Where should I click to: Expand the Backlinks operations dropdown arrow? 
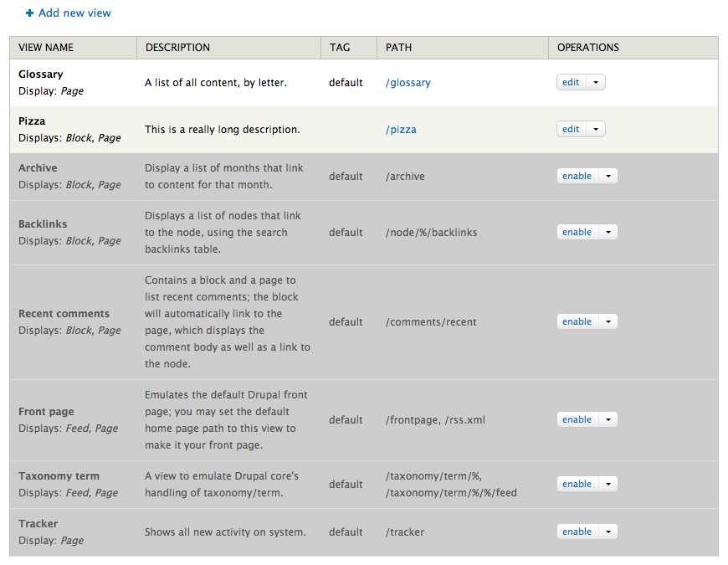tap(608, 232)
